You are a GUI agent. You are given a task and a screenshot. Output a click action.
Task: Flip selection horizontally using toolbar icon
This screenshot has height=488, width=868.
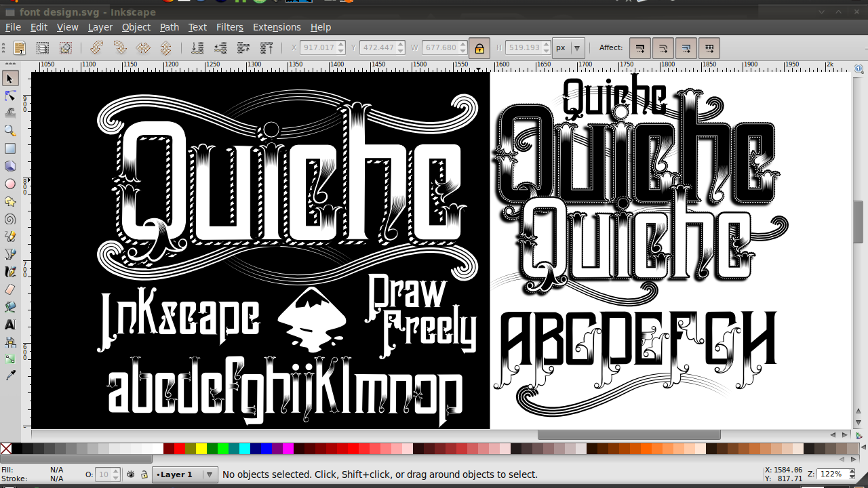pos(143,48)
